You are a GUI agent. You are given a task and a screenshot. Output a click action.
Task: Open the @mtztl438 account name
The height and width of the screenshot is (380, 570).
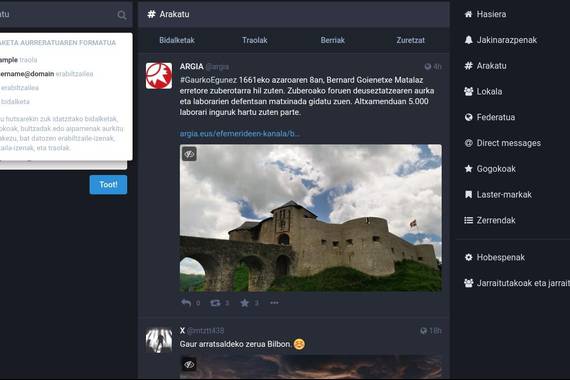[x=205, y=331]
